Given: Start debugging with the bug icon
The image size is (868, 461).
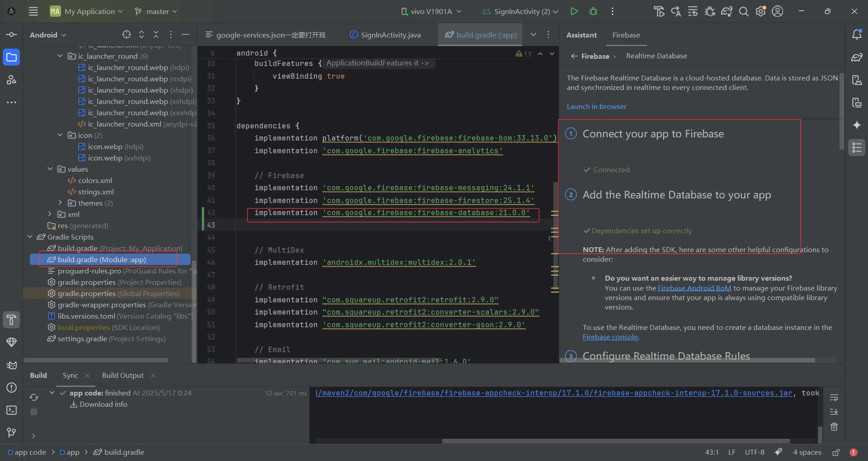Looking at the screenshot, I should (594, 11).
